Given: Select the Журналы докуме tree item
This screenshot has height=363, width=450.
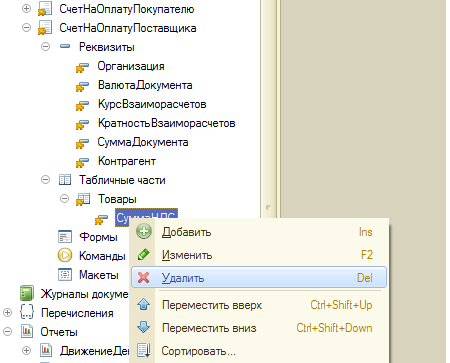Looking at the screenshot, I should (x=84, y=294).
